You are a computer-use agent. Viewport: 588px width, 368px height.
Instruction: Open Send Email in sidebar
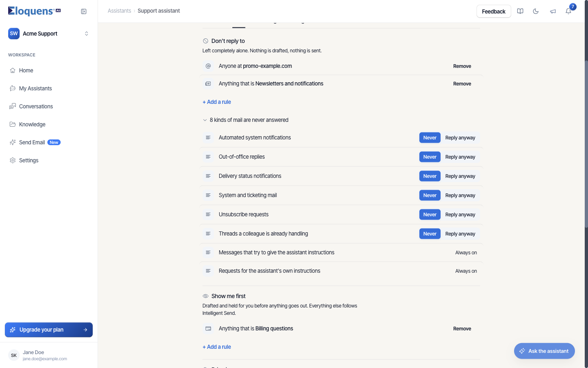pyautogui.click(x=49, y=142)
